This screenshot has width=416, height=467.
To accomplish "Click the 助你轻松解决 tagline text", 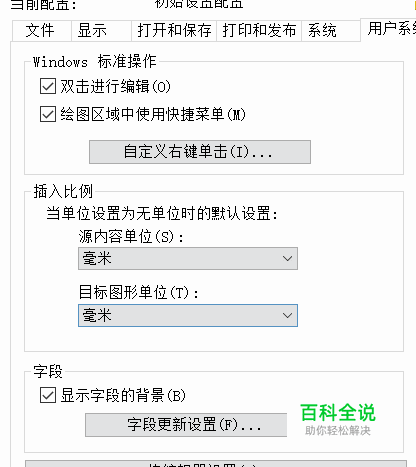I will click(x=338, y=431).
